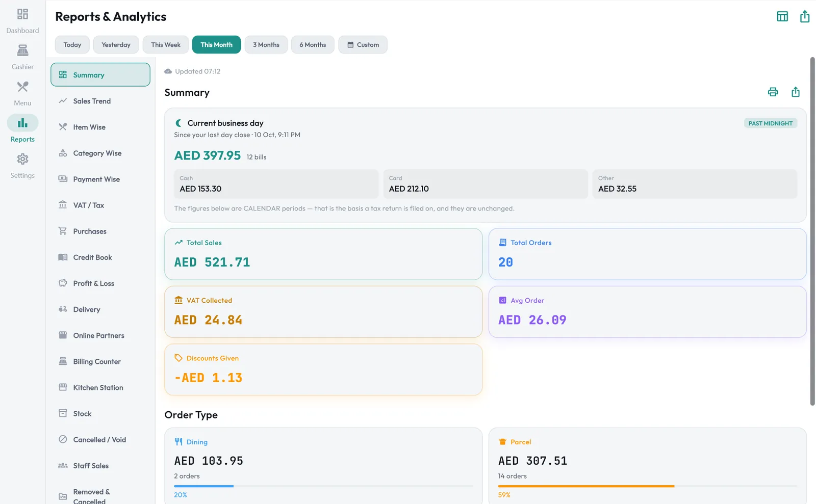This screenshot has height=504, width=816.
Task: Click the Delivery scooter icon
Action: tap(63, 309)
